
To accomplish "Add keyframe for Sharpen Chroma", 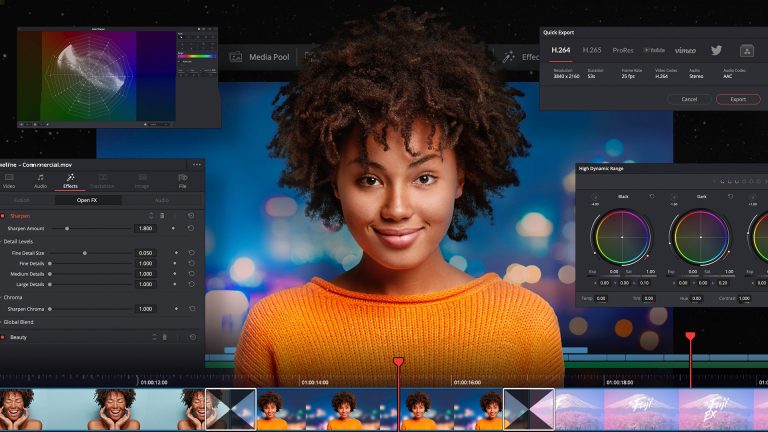I will coord(176,309).
